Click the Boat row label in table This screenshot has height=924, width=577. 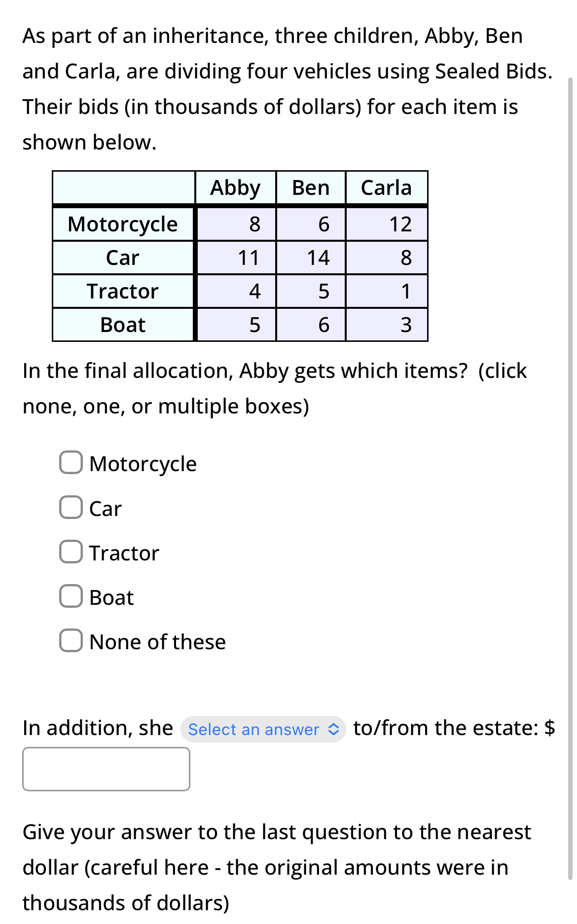pos(122,325)
